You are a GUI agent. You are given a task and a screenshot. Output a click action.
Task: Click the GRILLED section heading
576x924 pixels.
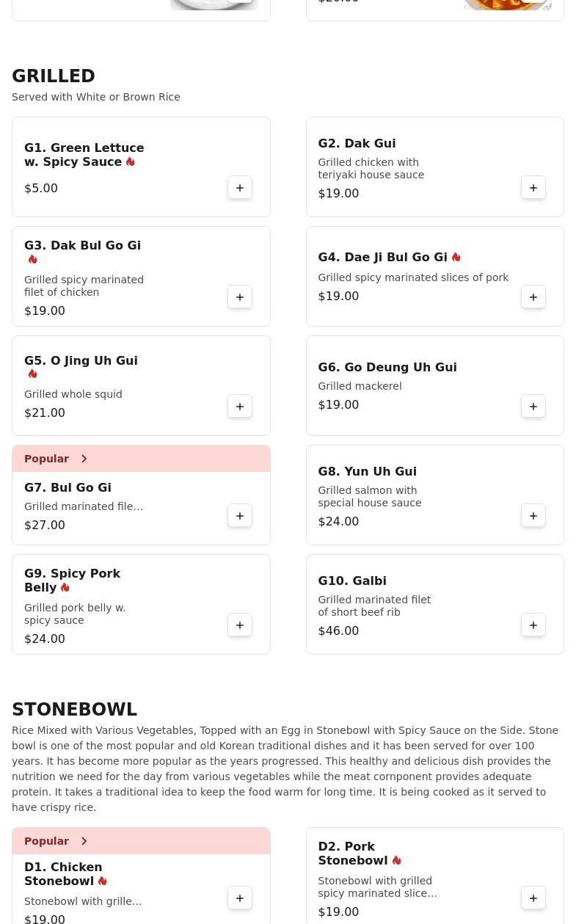tap(54, 76)
